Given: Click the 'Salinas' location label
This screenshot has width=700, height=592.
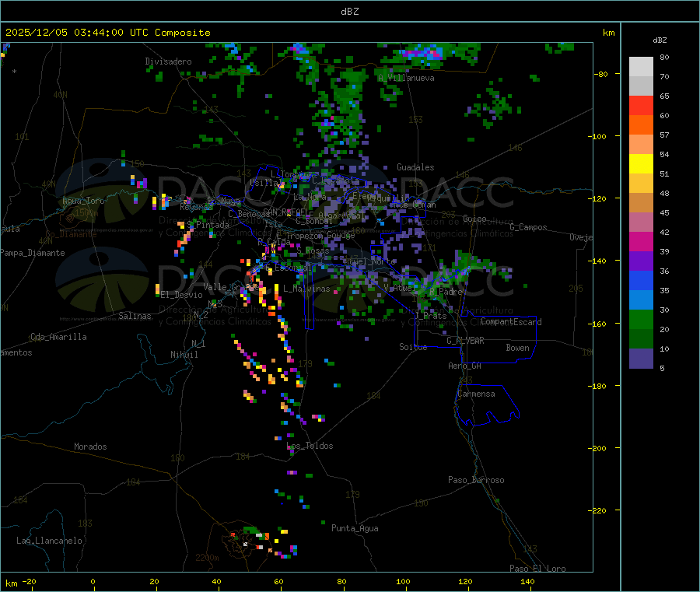Looking at the screenshot, I should (135, 316).
